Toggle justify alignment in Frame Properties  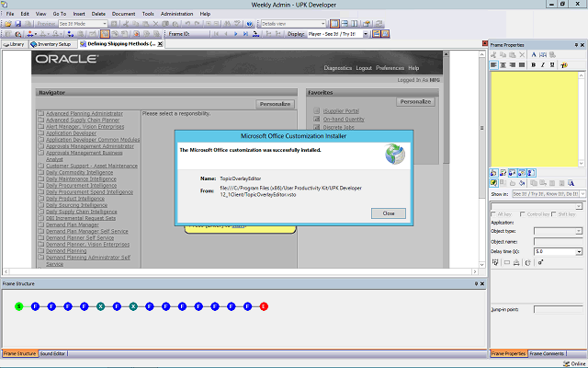(522, 65)
